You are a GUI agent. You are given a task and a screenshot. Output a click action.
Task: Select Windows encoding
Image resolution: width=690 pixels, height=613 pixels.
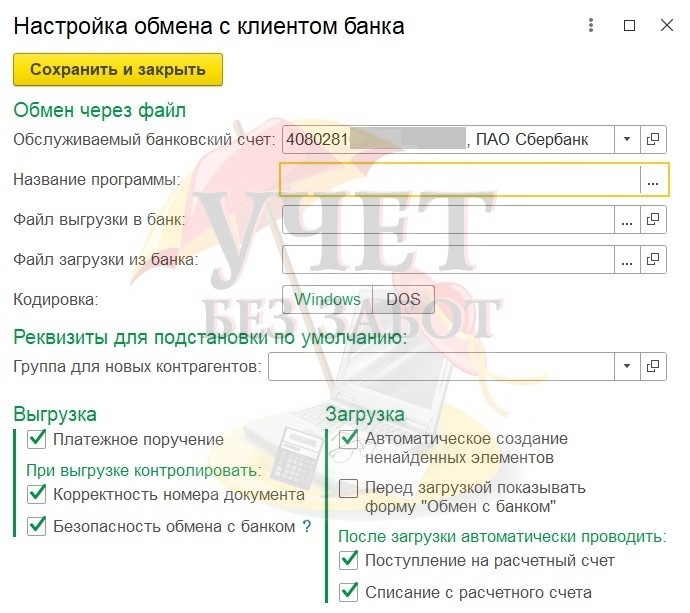point(327,300)
